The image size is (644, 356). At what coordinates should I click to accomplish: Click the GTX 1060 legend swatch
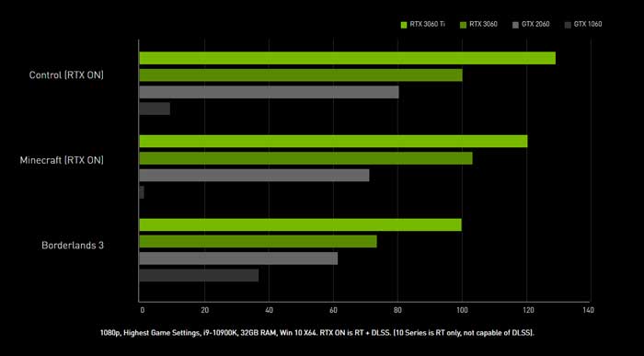click(x=568, y=25)
